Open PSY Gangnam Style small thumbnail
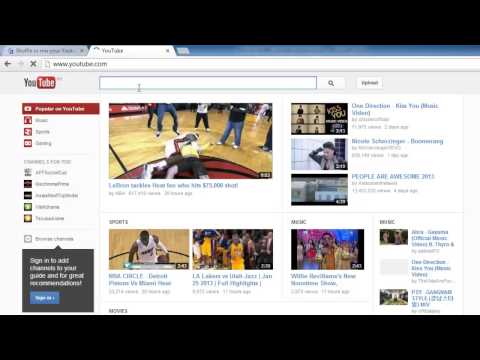The width and height of the screenshot is (480, 360). [394, 297]
